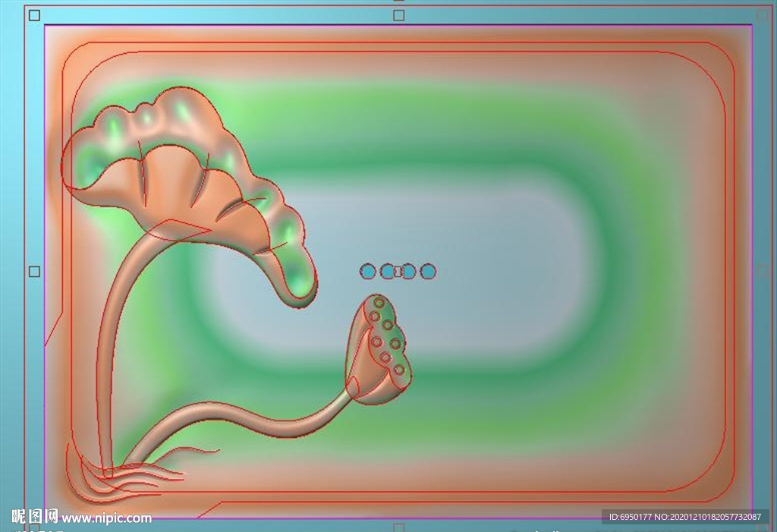Click the bottom-center selection handle

click(399, 527)
